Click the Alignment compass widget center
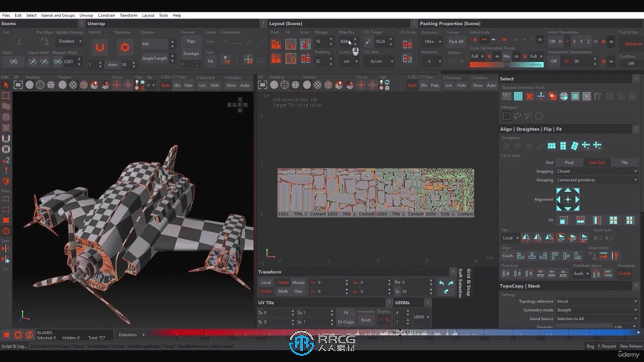The image size is (644, 362). tap(568, 199)
